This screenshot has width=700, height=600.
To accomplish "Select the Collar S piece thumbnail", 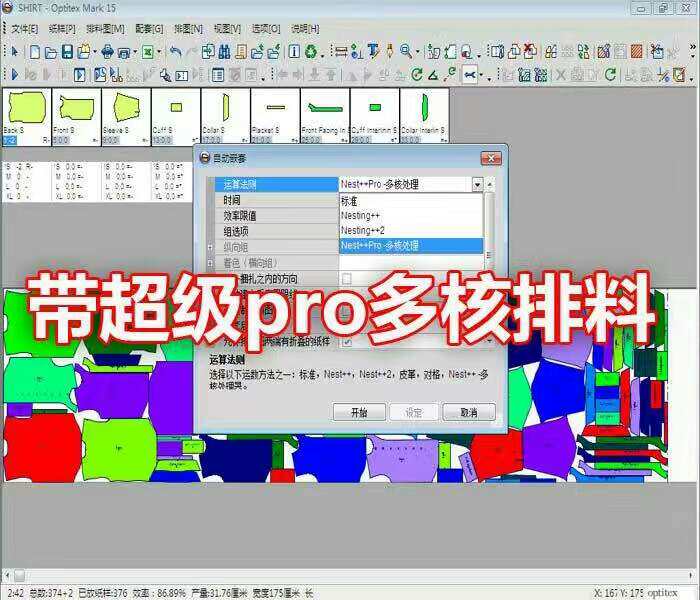I will pyautogui.click(x=226, y=117).
